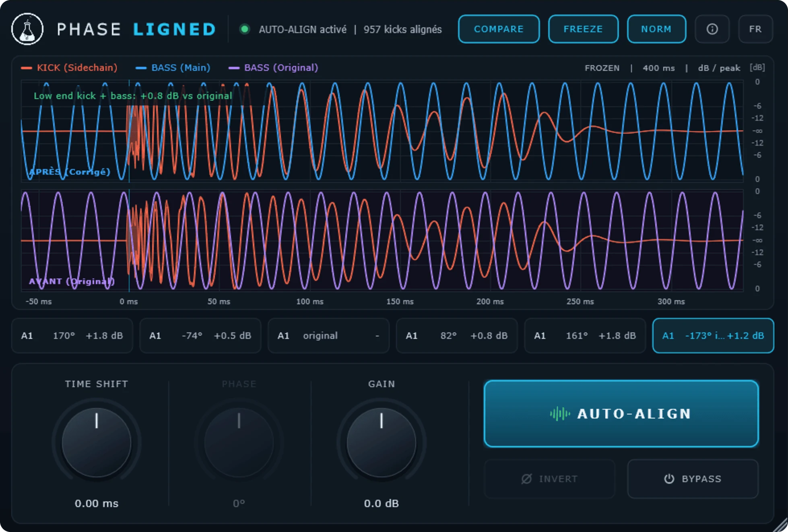
Task: Select snapshot A1 -74° +0.5 dB
Action: (200, 336)
